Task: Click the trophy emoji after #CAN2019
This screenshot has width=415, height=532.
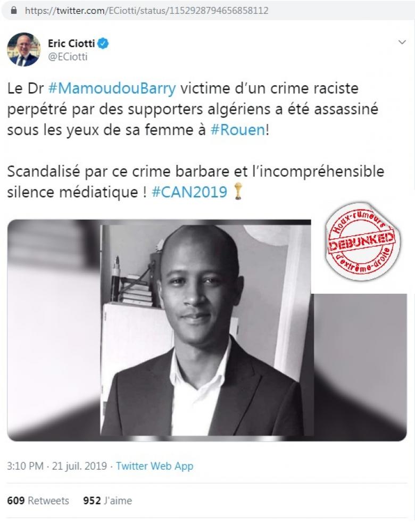Action: coord(238,192)
